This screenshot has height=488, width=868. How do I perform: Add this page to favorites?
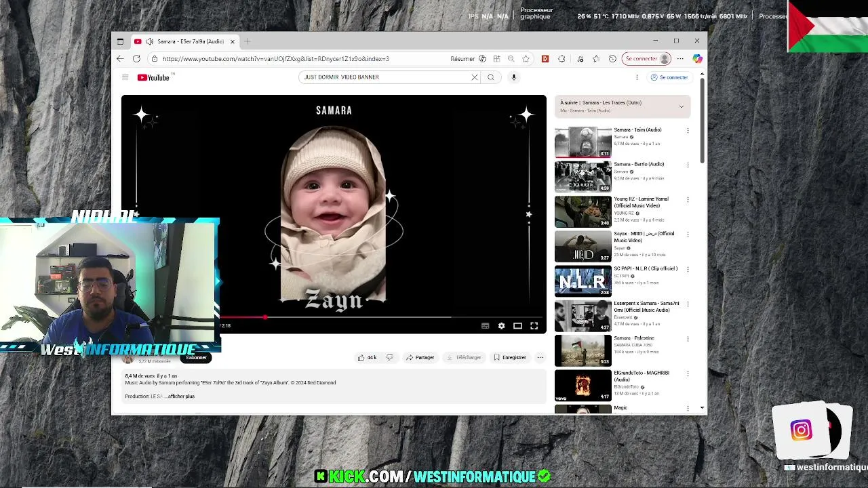[526, 59]
